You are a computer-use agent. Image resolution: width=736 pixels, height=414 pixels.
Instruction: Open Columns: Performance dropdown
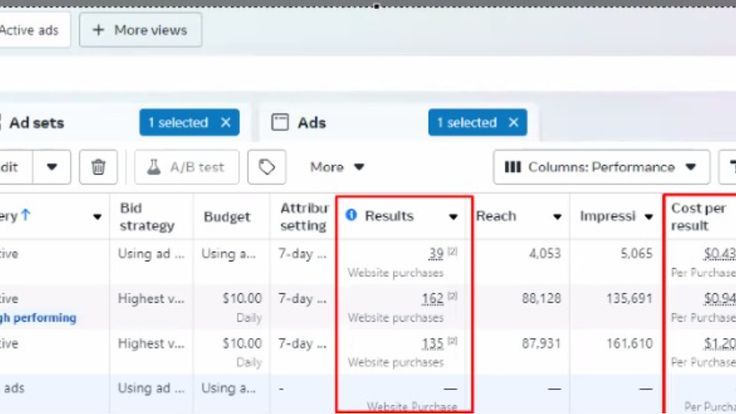(601, 167)
